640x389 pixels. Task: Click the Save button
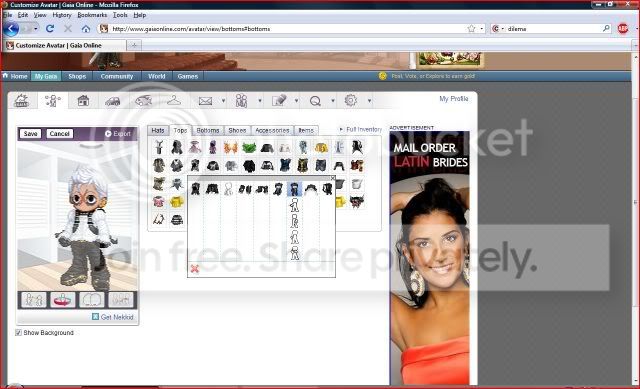[30, 134]
